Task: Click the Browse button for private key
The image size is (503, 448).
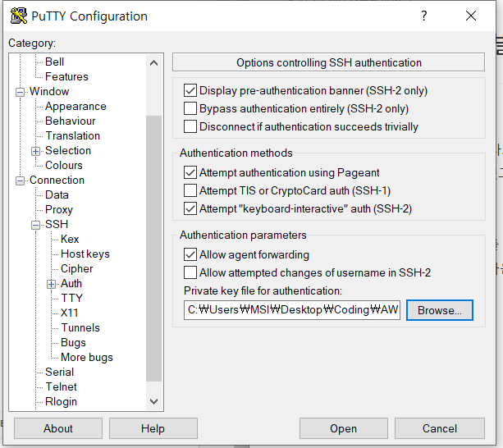Action: (440, 310)
